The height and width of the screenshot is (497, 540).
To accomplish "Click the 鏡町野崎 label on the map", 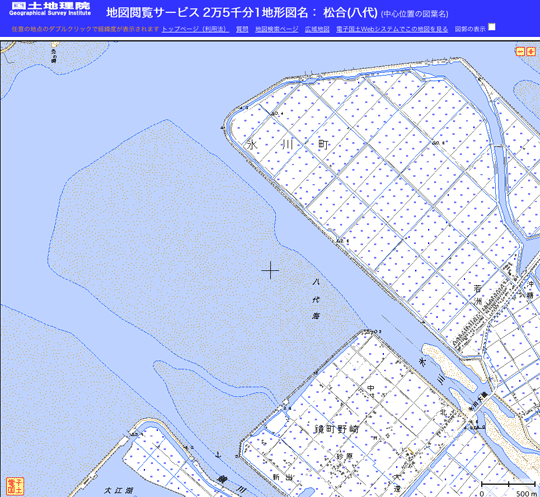I will pos(337,429).
